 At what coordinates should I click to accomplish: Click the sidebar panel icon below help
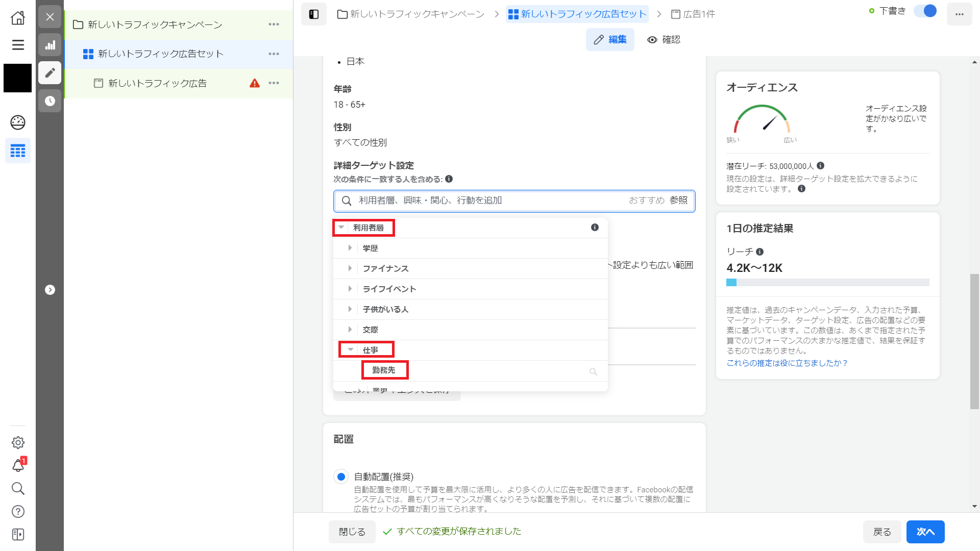point(18,534)
